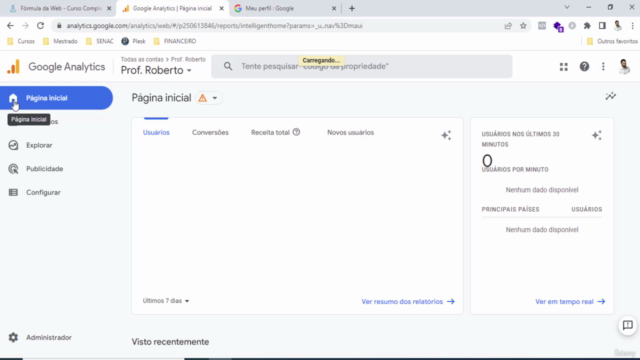
Task: Open the FINANCEIRO bookmark folder
Action: [175, 41]
